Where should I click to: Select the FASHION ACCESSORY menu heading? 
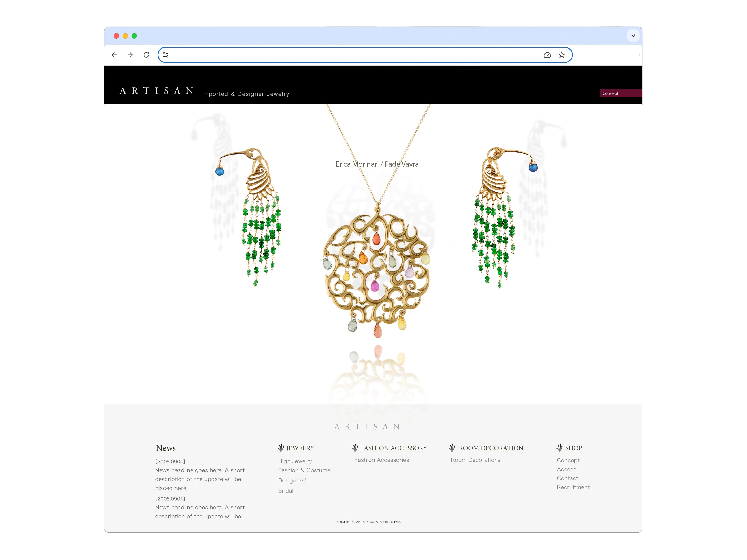tap(394, 448)
